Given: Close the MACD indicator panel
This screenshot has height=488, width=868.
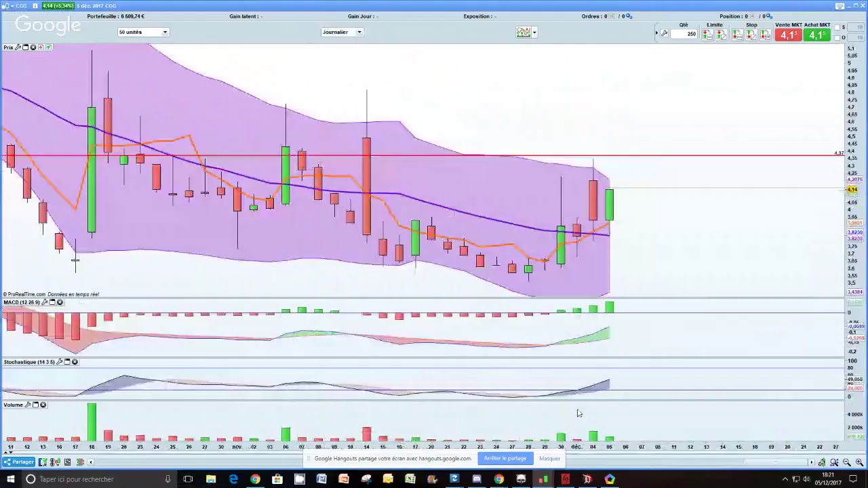Looking at the screenshot, I should point(60,302).
